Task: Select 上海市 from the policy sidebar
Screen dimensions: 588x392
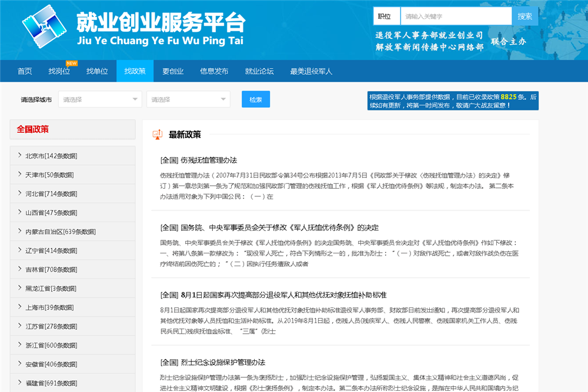Action: point(49,307)
